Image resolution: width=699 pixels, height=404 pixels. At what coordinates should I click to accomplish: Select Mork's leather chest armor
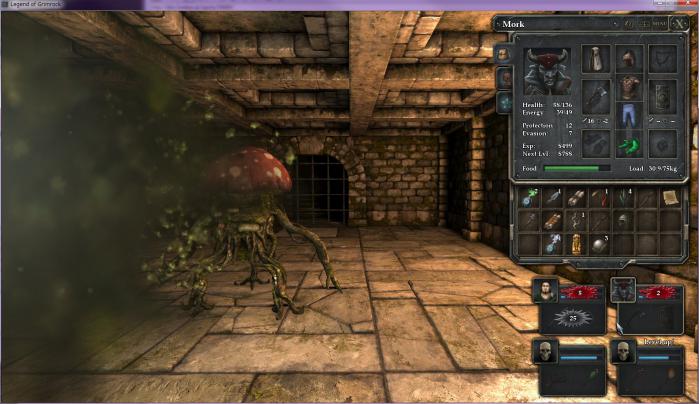pos(629,87)
